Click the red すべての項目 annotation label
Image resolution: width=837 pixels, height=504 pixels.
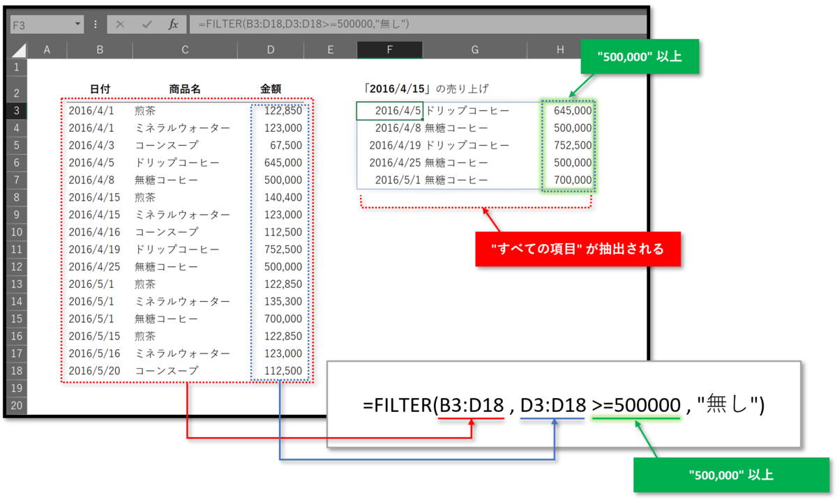click(x=578, y=249)
